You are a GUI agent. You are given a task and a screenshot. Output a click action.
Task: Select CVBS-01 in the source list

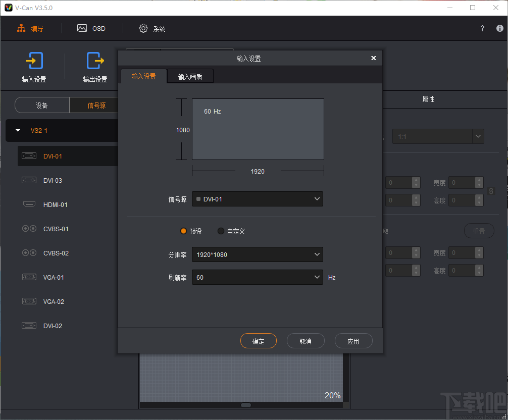[x=67, y=229]
